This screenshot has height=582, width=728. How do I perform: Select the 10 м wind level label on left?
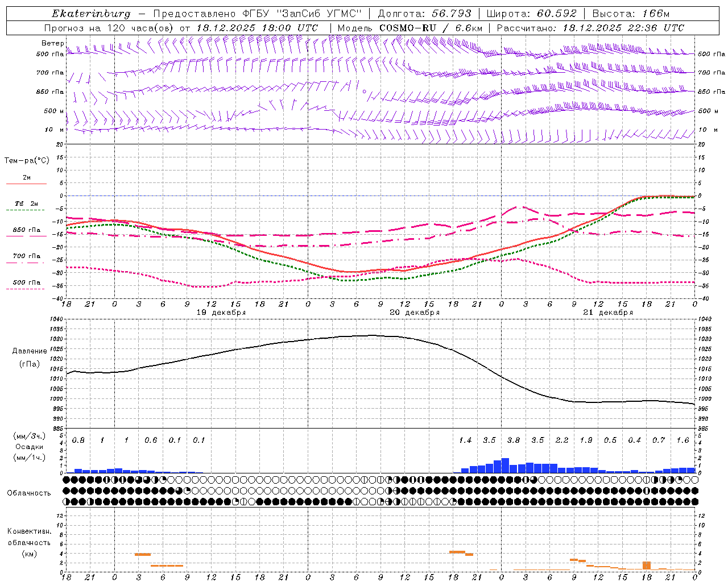[x=54, y=130]
